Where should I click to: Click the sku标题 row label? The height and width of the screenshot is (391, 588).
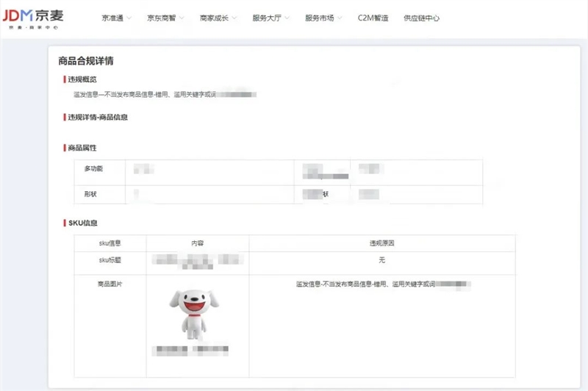(110, 260)
